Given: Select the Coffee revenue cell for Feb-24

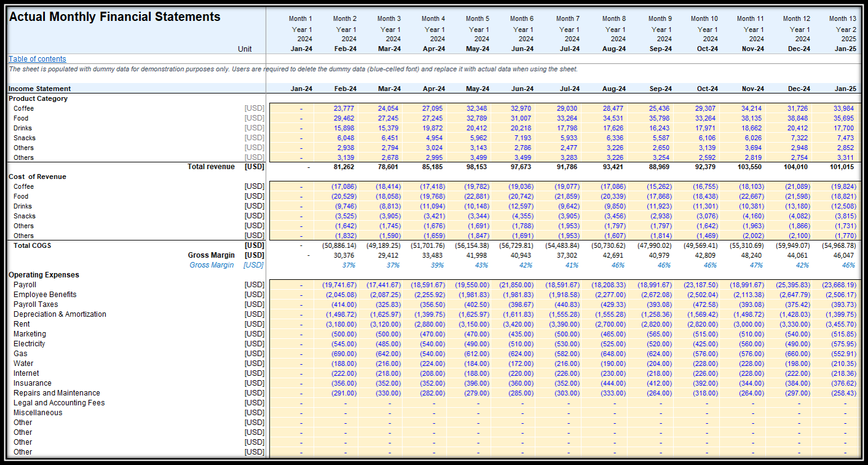Looking at the screenshot, I should pos(345,108).
